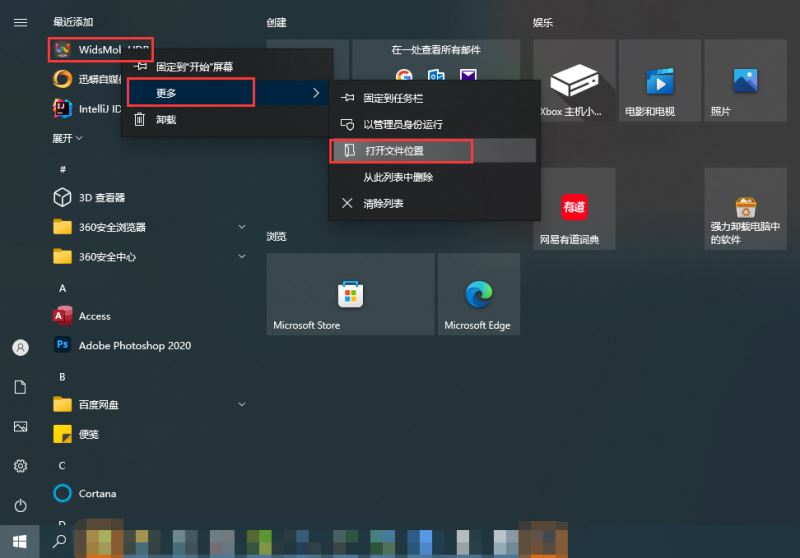The width and height of the screenshot is (800, 558).
Task: Click the taskbar search magnifier
Action: pyautogui.click(x=59, y=542)
